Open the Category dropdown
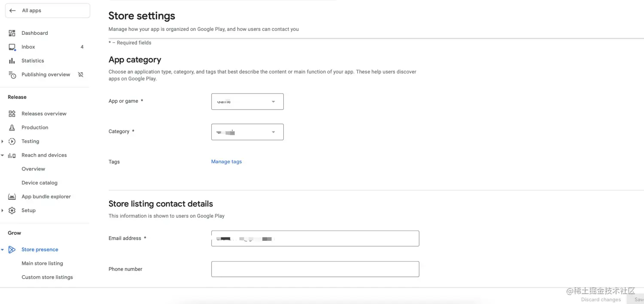644x304 pixels. click(247, 132)
